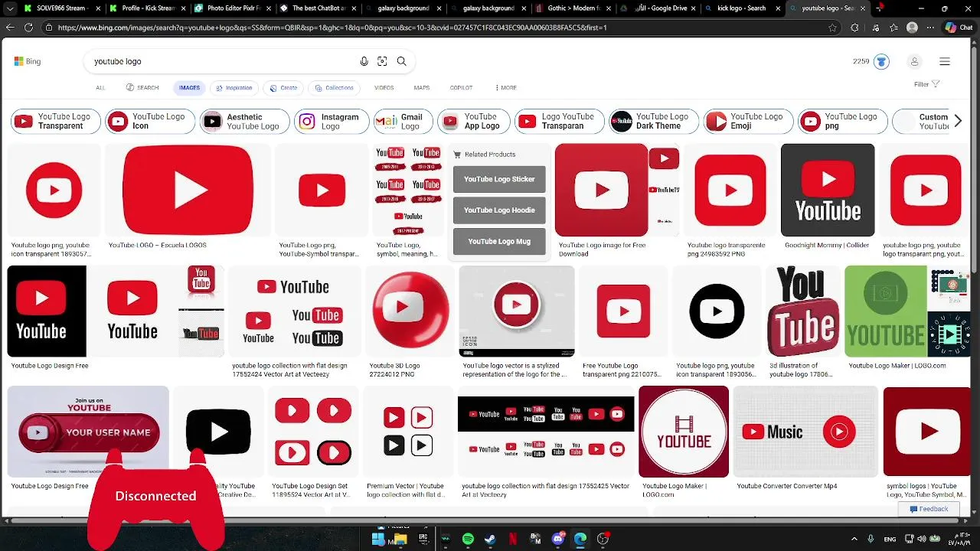Show hidden system tray icons chevron

(854, 539)
